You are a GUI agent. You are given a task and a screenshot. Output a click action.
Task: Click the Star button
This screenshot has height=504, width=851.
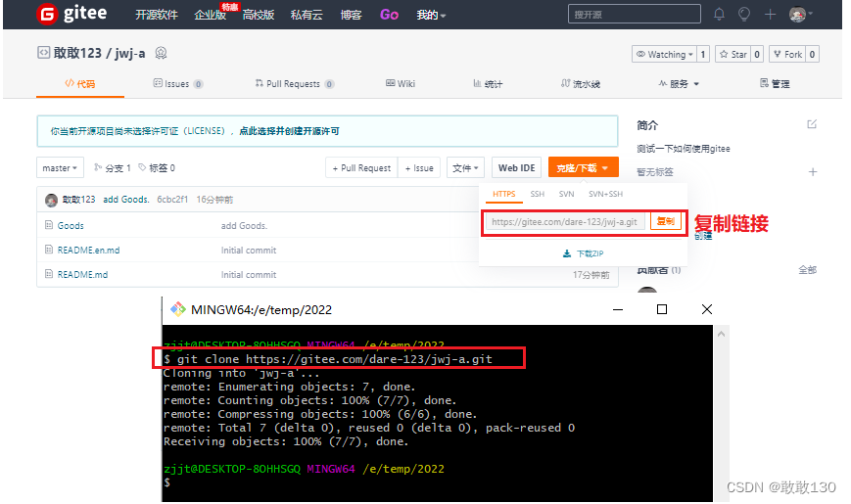pyautogui.click(x=733, y=54)
